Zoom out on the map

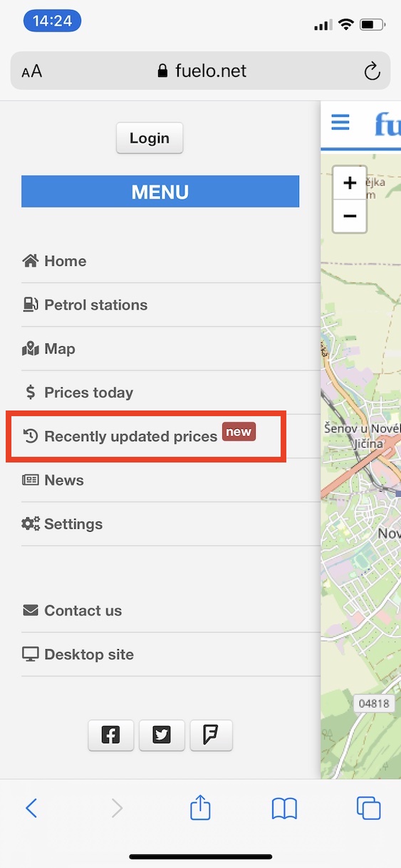(350, 215)
